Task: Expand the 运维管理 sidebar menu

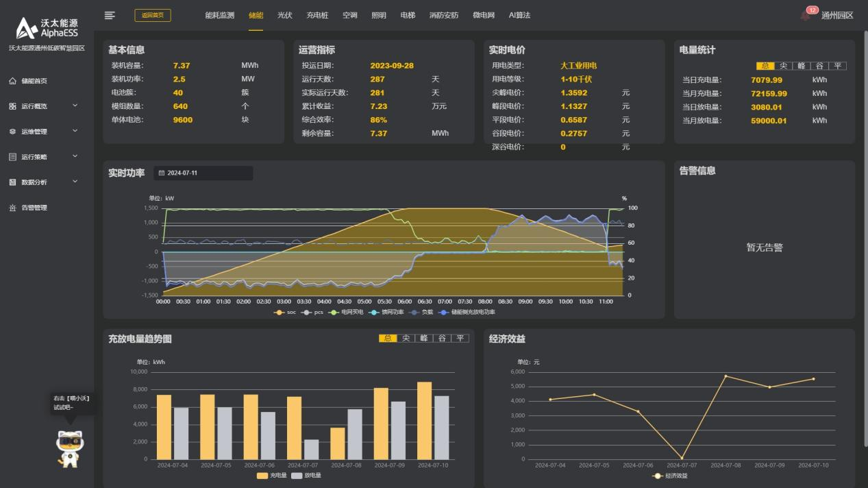Action: coord(75,132)
